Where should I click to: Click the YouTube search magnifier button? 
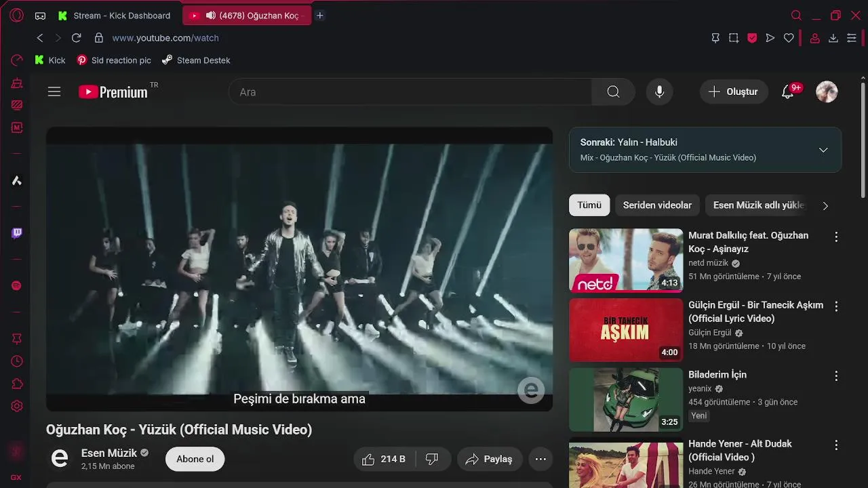click(613, 91)
